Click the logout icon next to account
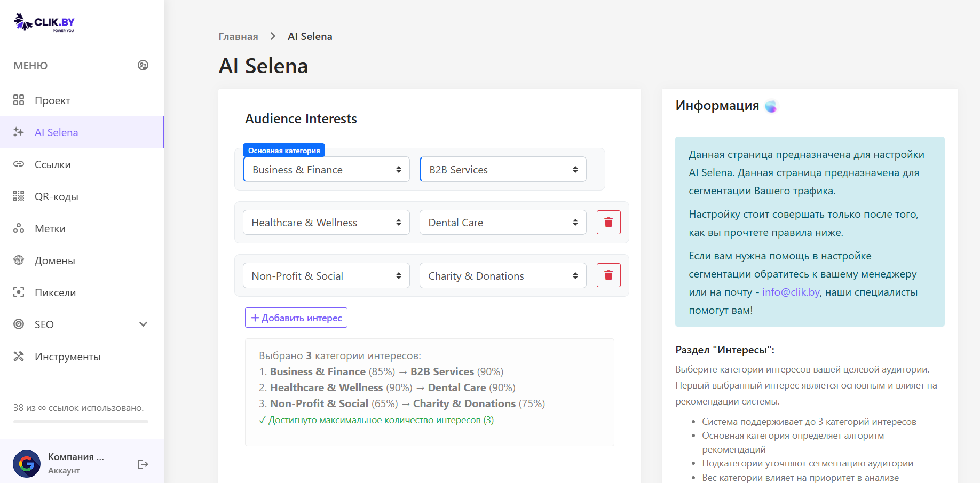This screenshot has width=980, height=483. click(x=143, y=464)
